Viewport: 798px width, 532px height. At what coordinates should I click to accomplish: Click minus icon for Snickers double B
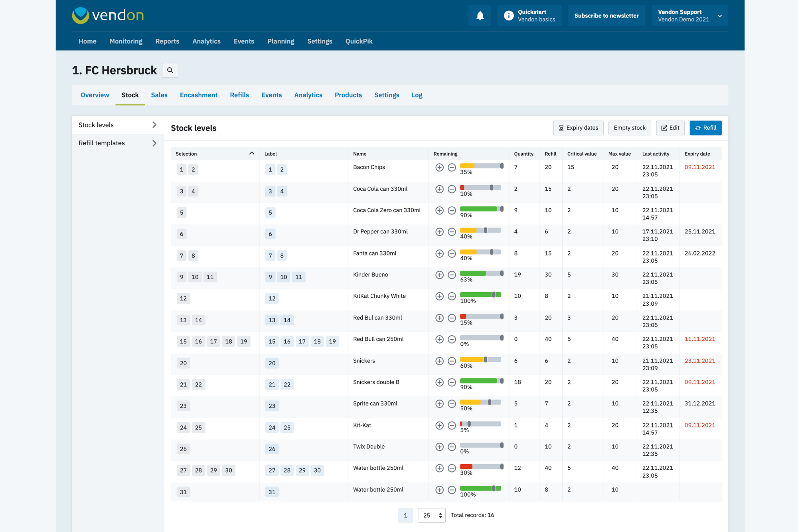coord(452,382)
